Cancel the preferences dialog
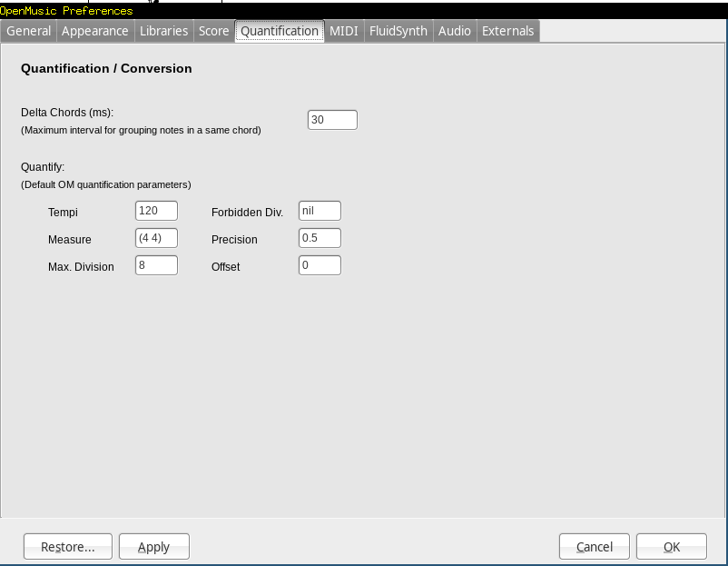Image resolution: width=728 pixels, height=566 pixels. (595, 547)
